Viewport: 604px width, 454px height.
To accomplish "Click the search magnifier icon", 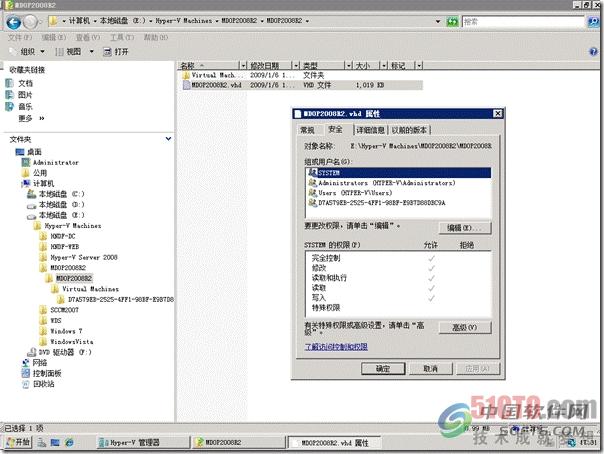I will coord(593,22).
